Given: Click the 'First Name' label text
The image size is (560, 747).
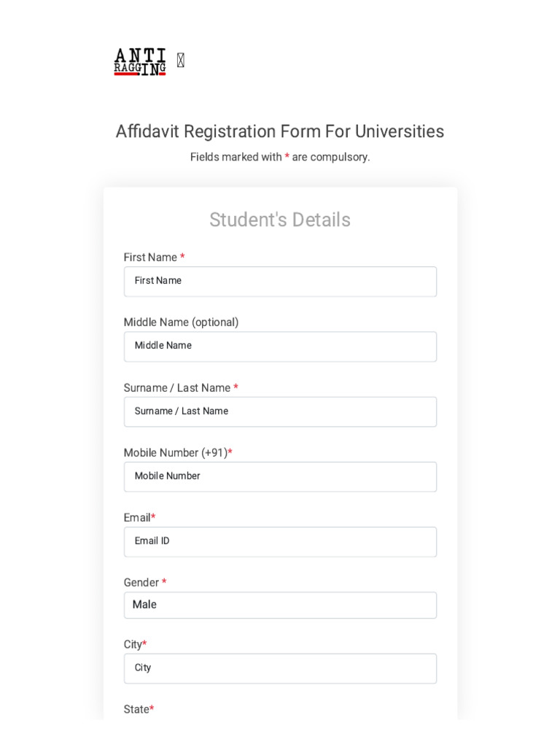Looking at the screenshot, I should pos(151,258).
